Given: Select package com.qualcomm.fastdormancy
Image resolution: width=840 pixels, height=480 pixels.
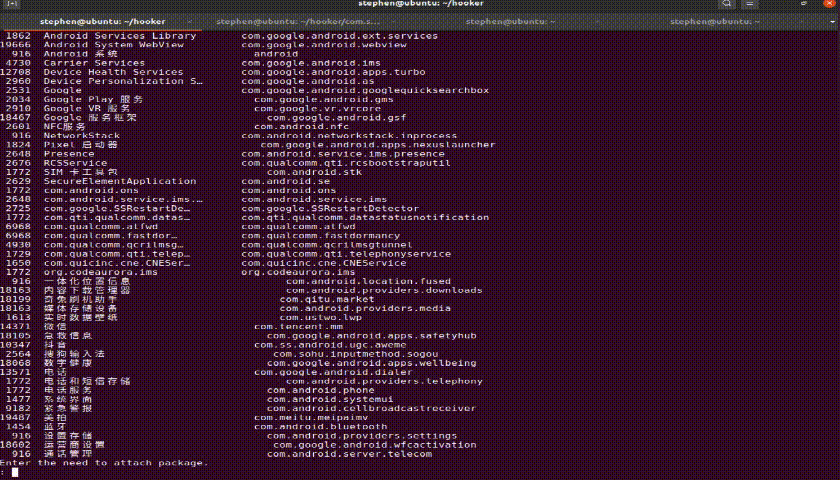Looking at the screenshot, I should pyautogui.click(x=320, y=236).
